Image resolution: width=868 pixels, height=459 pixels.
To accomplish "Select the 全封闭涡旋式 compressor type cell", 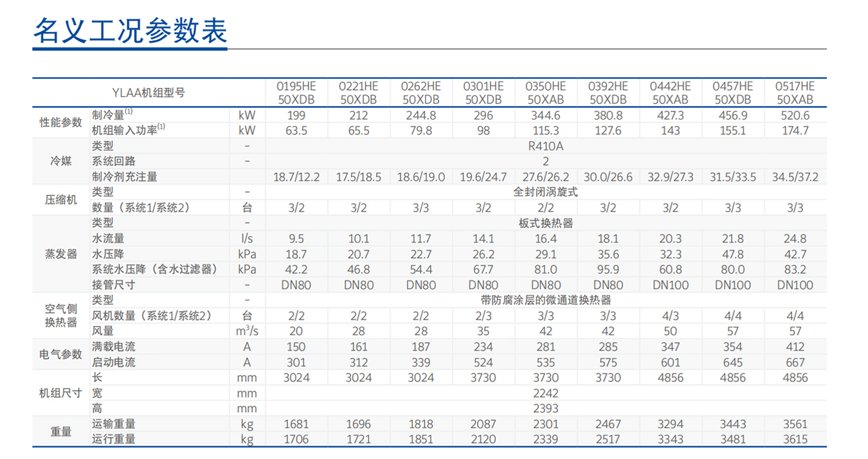I will [545, 192].
